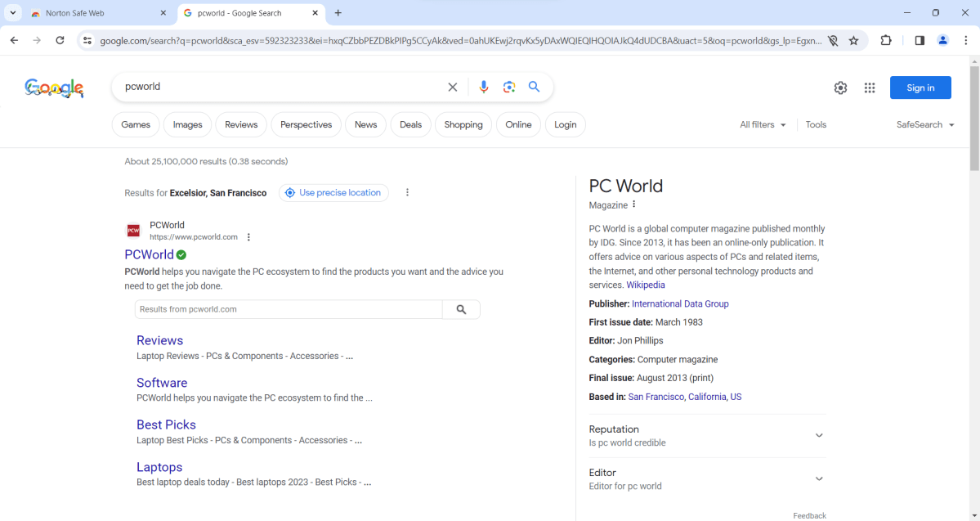Open the Laptops sitelink
The height and width of the screenshot is (521, 980).
159,467
